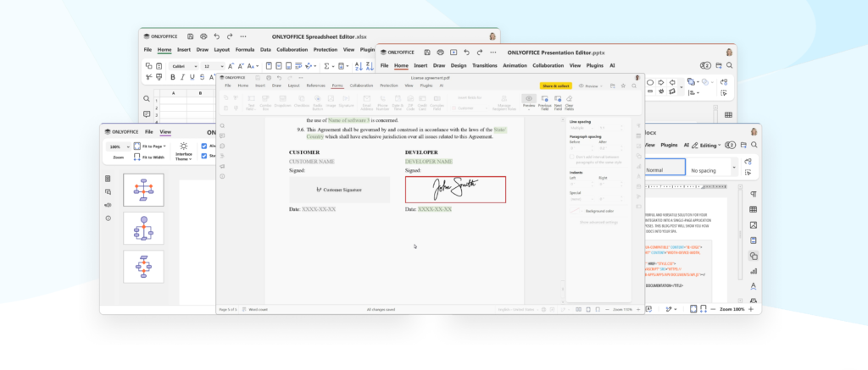Click Start slideshow icon in Presentation Editor title bar
The height and width of the screenshot is (370, 868).
(x=453, y=52)
